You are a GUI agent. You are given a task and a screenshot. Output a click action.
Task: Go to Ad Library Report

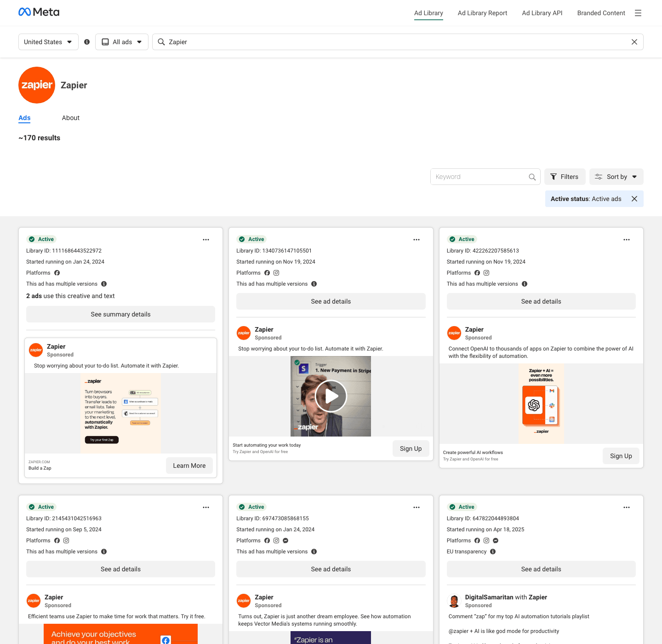(483, 13)
